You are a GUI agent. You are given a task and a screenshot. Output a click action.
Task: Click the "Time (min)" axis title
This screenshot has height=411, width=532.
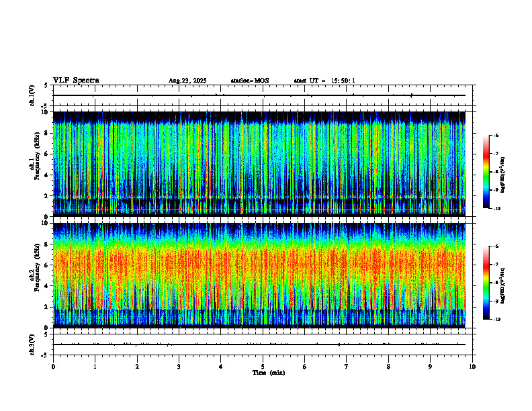coord(269,373)
